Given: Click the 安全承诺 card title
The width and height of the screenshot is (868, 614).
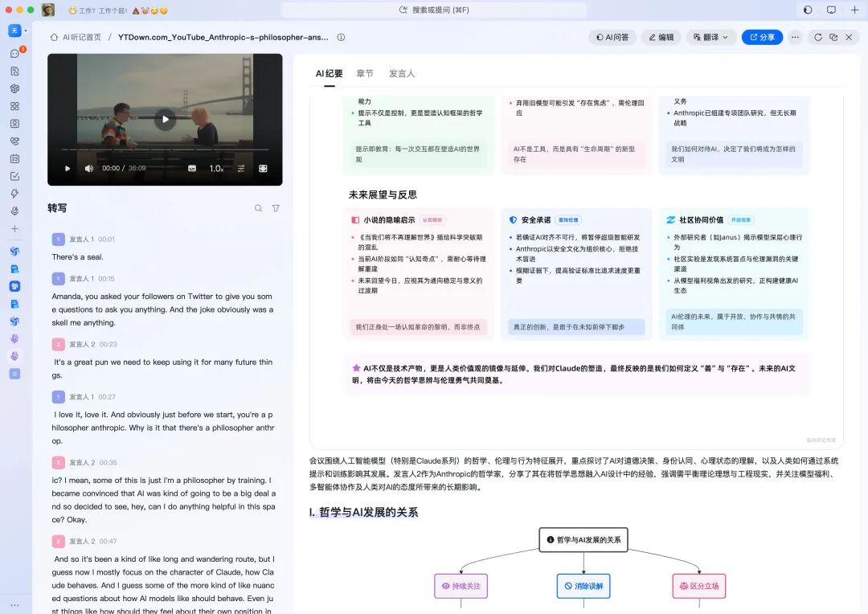Looking at the screenshot, I should [x=536, y=219].
